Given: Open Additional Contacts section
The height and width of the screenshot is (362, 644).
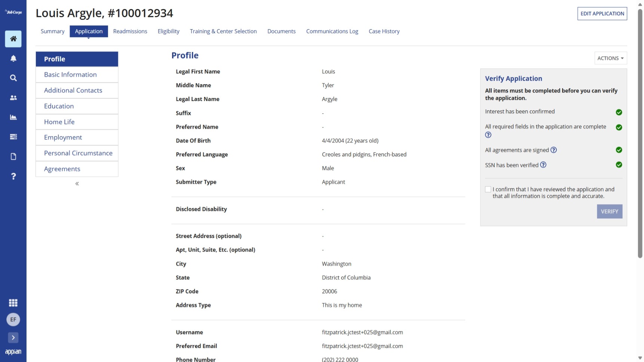Looking at the screenshot, I should pyautogui.click(x=77, y=90).
